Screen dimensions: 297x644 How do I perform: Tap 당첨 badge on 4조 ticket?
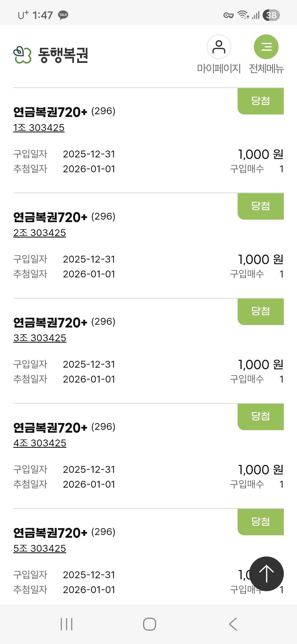point(260,417)
